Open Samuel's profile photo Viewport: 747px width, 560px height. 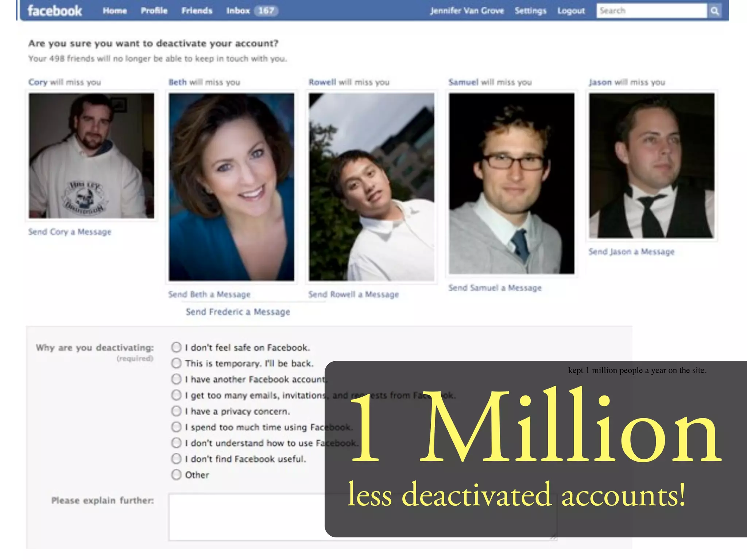(x=511, y=183)
